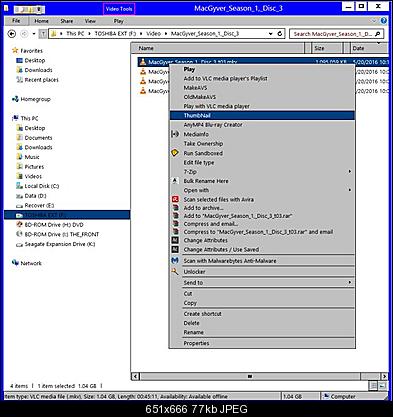Sort by the Name column header
393x417 pixels.
(218, 48)
